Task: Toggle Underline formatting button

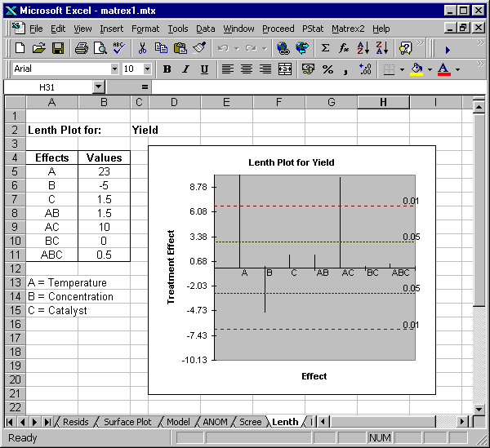Action: [x=204, y=69]
